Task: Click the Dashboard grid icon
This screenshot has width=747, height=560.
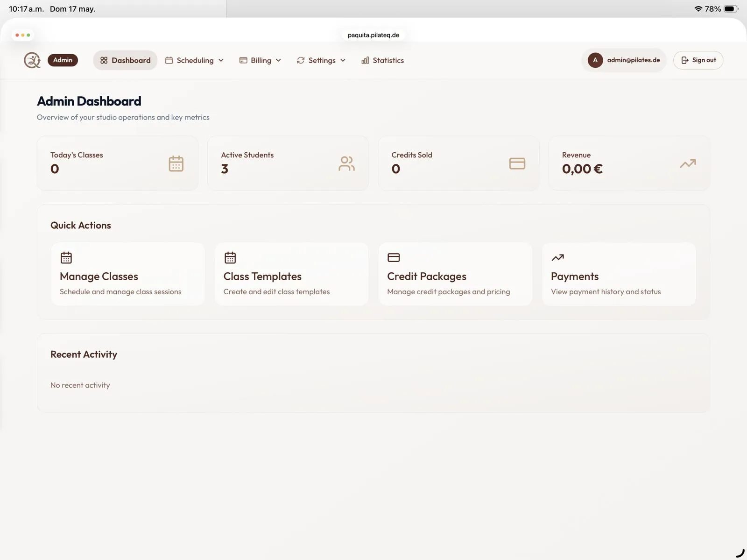Action: (x=104, y=60)
